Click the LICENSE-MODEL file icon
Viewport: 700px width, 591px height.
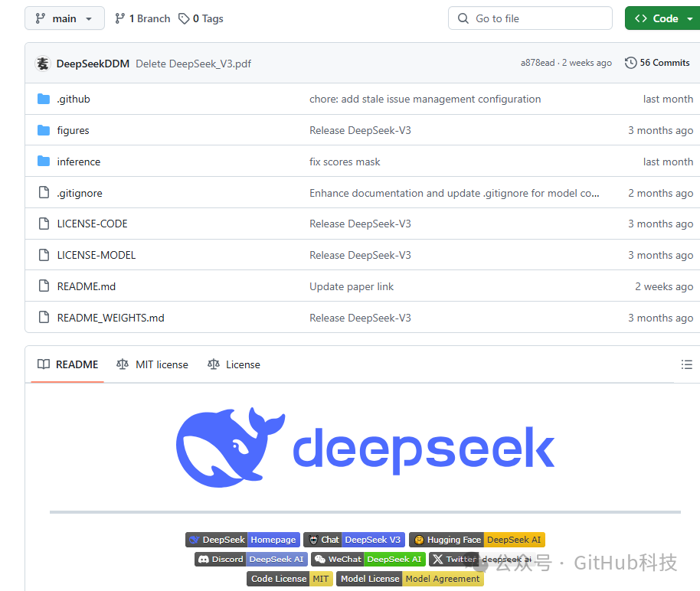click(44, 254)
